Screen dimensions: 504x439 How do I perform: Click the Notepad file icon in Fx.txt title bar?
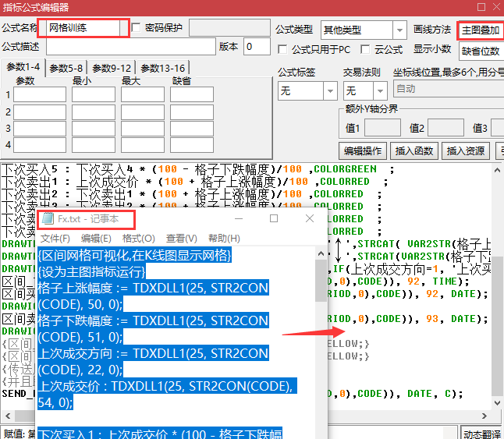(x=48, y=219)
